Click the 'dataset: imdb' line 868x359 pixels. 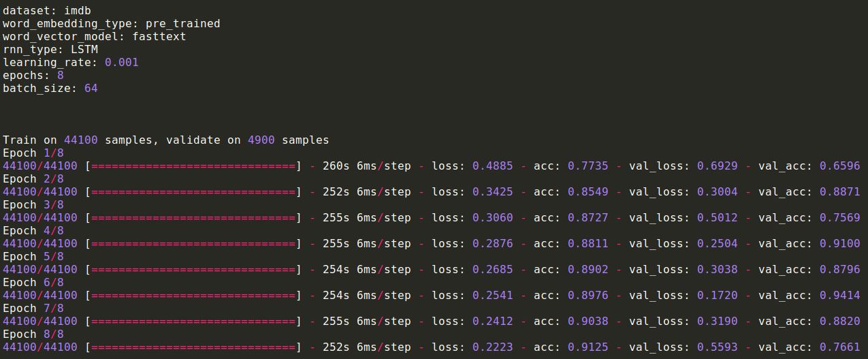point(47,10)
